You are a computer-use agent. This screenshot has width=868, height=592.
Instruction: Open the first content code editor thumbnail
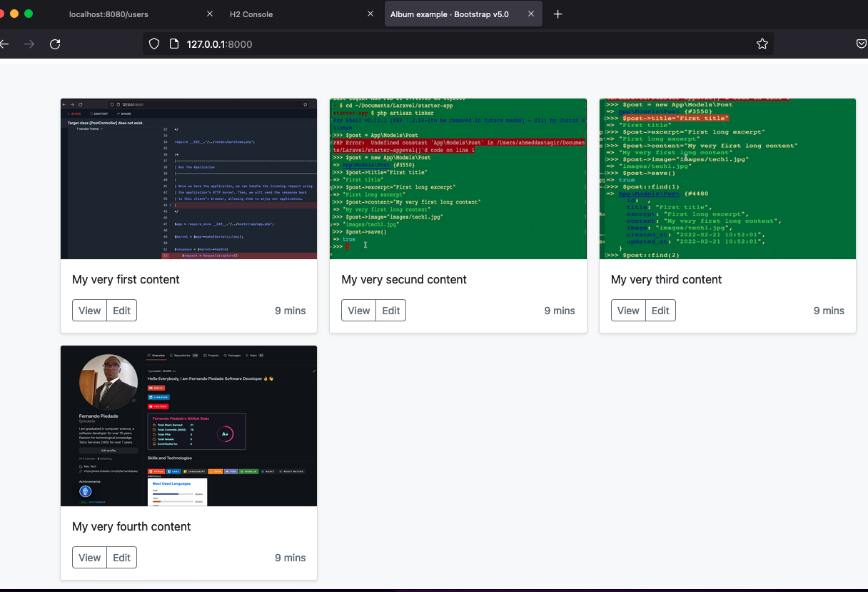[188, 179]
